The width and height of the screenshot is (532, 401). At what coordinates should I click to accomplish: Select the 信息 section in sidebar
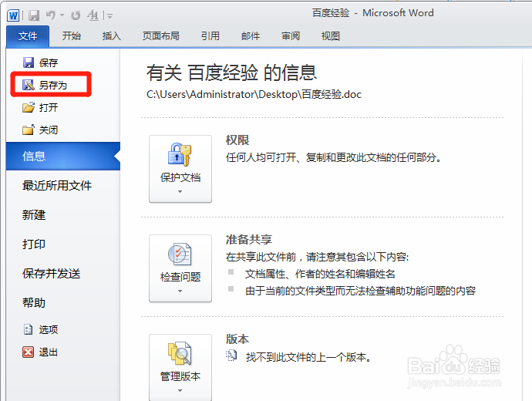[63, 156]
